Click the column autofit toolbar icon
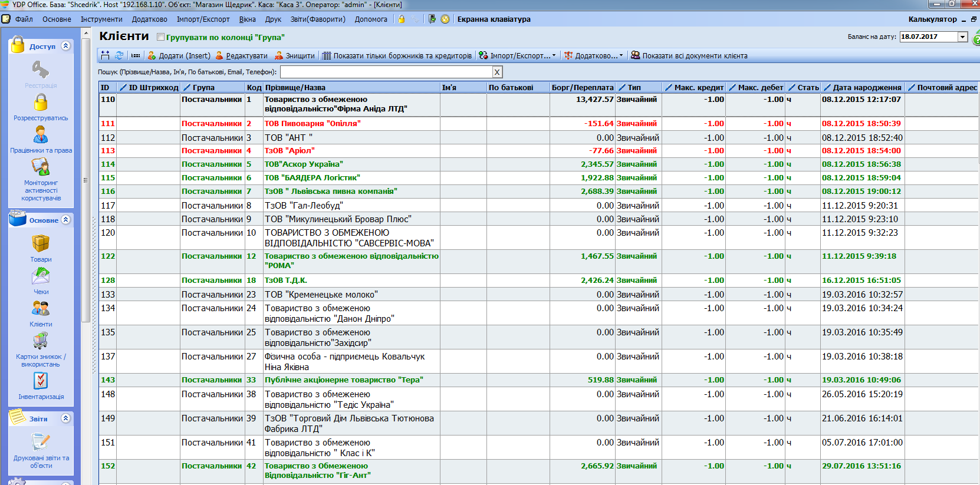 coord(105,55)
